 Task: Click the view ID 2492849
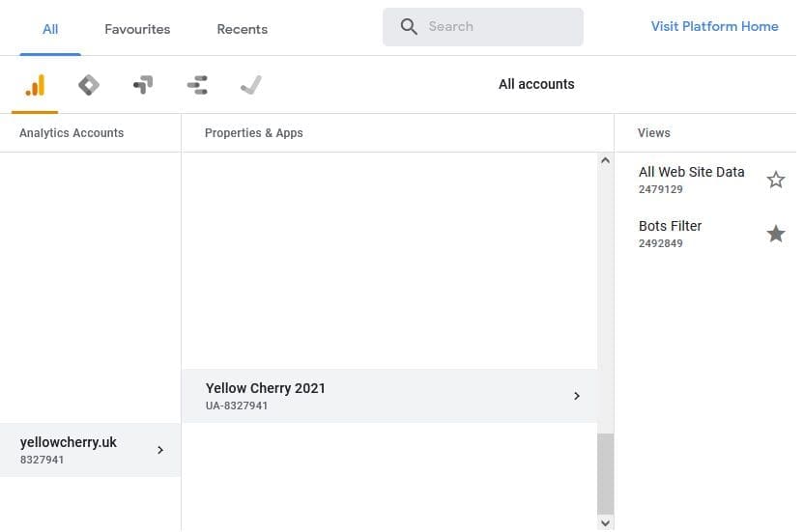click(660, 243)
